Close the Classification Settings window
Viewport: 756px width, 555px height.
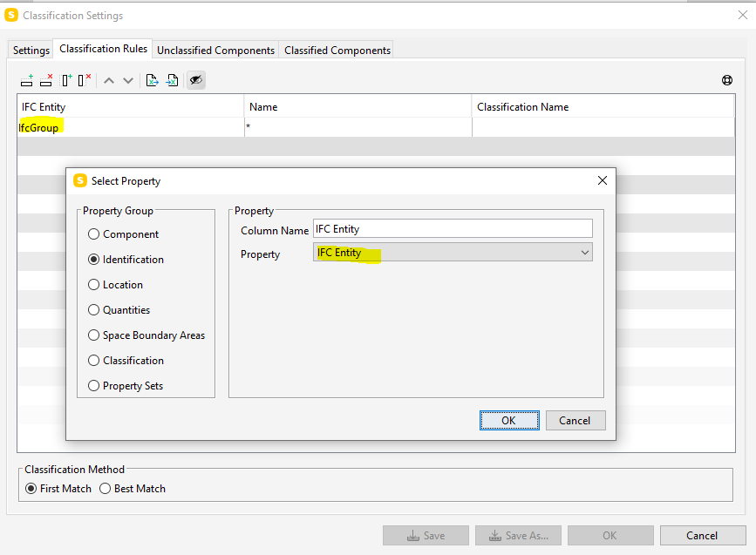(743, 15)
